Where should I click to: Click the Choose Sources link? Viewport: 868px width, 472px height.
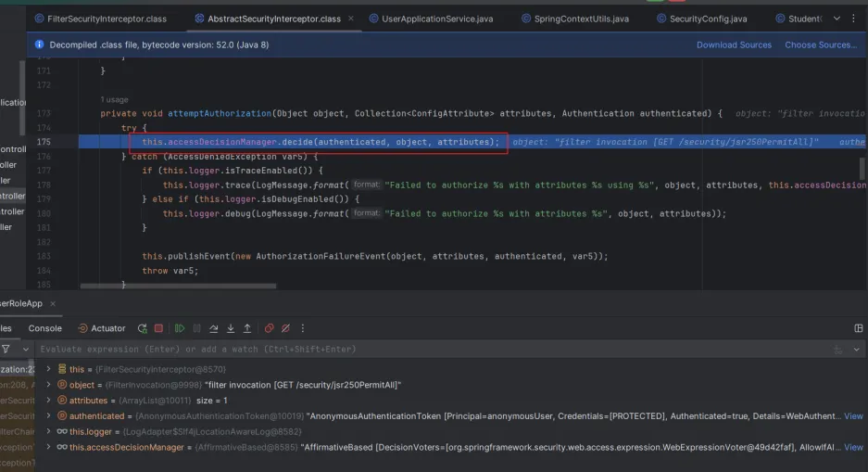820,45
